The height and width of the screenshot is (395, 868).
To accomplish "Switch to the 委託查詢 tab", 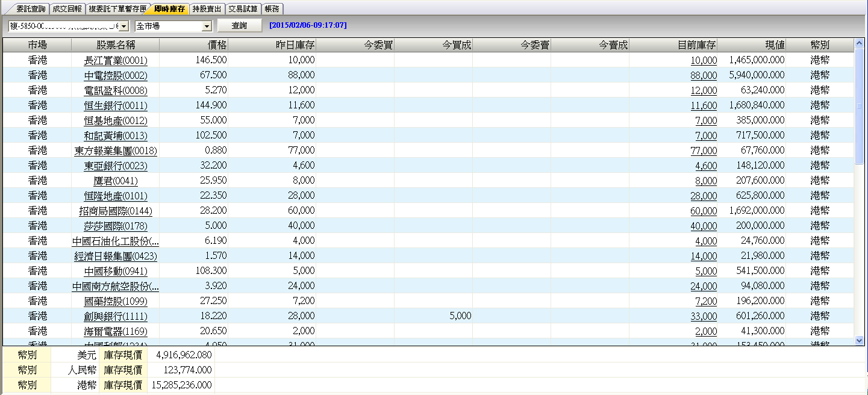I will coord(31,9).
